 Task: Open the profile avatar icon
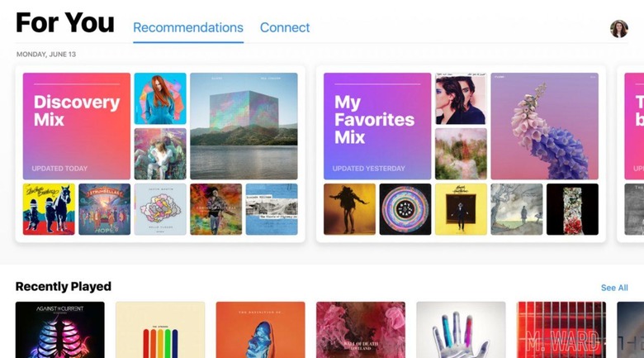[619, 29]
